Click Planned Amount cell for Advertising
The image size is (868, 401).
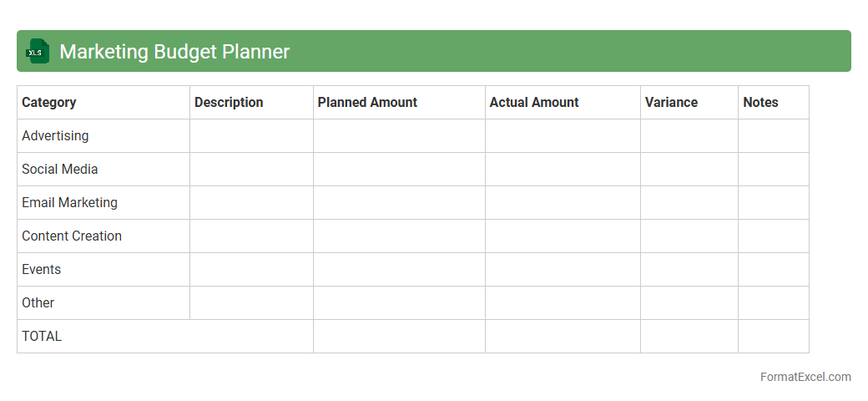(399, 136)
